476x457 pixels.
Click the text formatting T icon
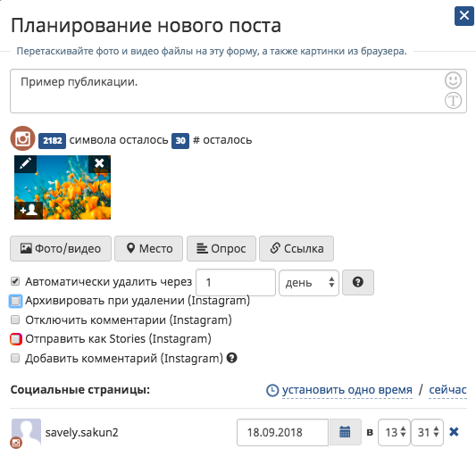click(x=453, y=101)
